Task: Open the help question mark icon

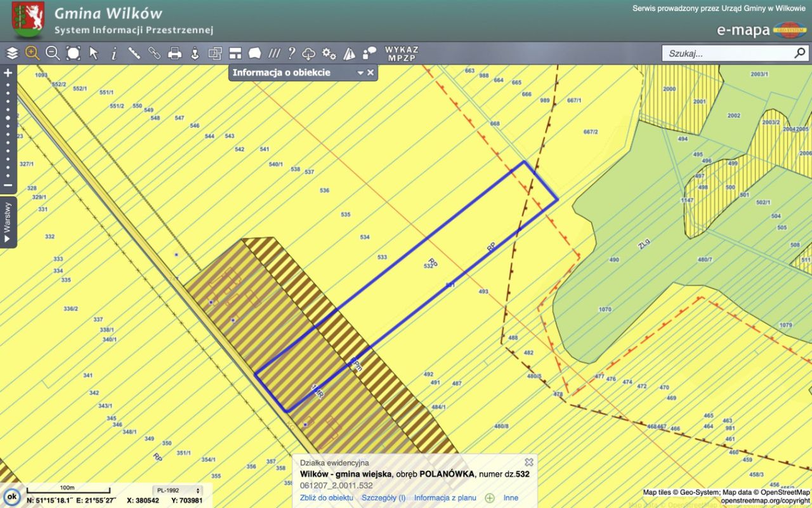Action: [291, 53]
